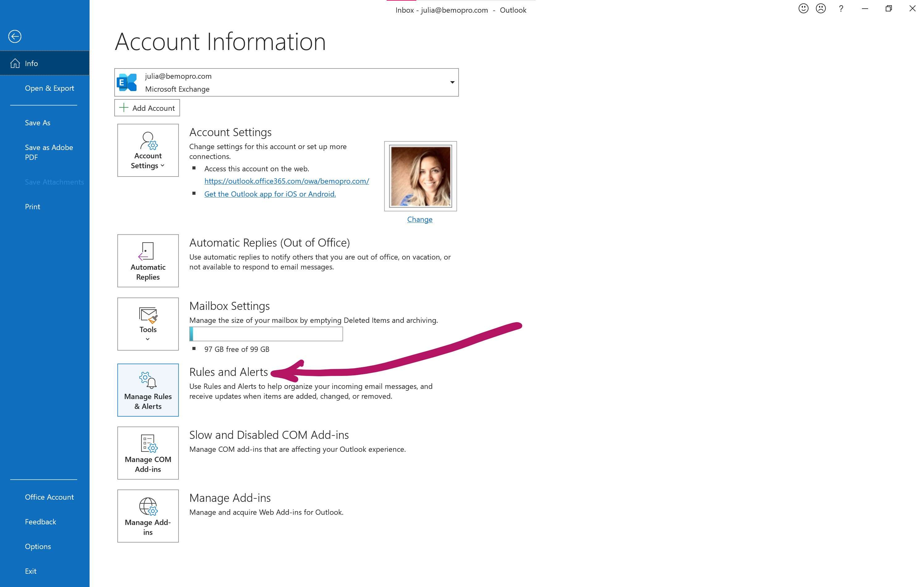Select Print in the sidebar
This screenshot has width=924, height=587.
33,207
